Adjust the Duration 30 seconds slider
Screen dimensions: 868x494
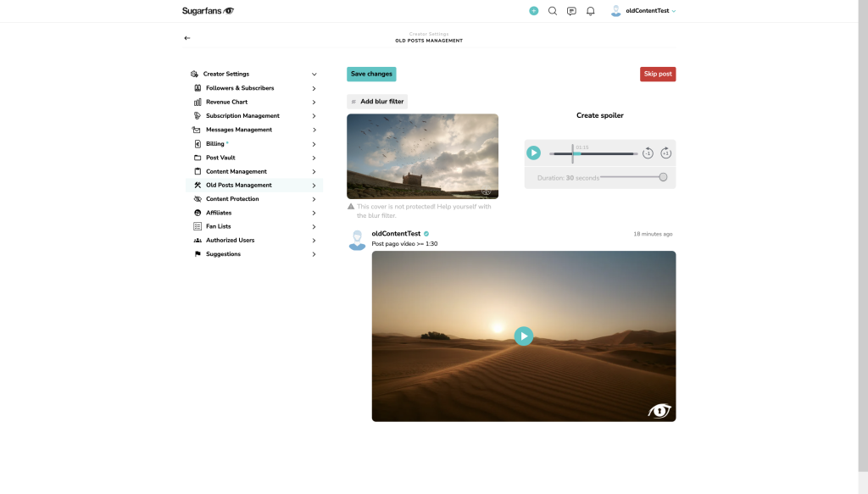pos(663,177)
